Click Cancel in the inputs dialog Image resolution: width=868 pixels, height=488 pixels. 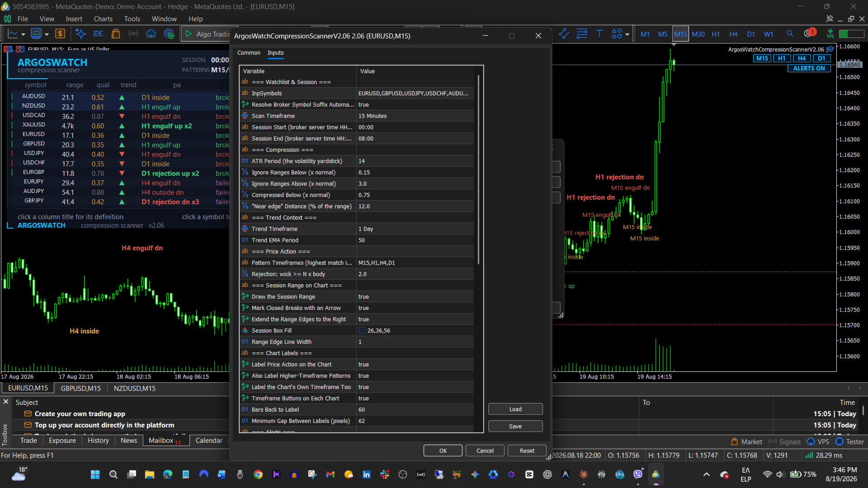(x=485, y=450)
